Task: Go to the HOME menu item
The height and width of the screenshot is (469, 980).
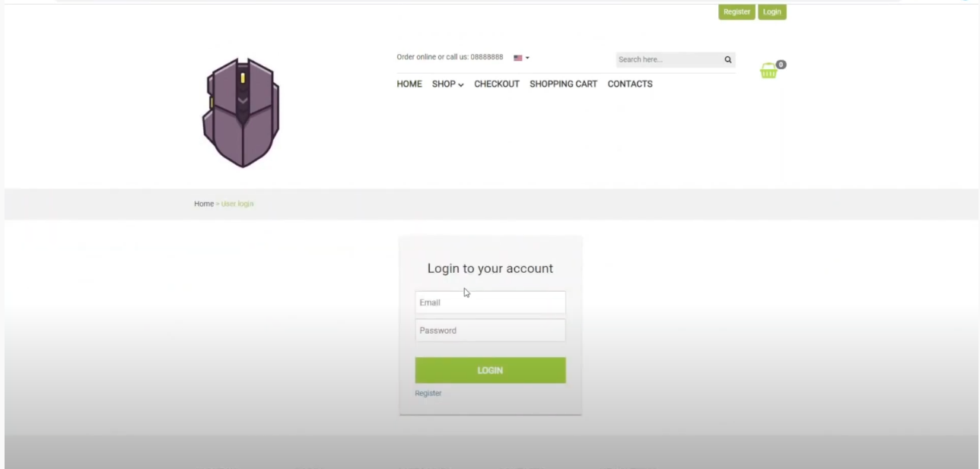Action: pyautogui.click(x=409, y=84)
